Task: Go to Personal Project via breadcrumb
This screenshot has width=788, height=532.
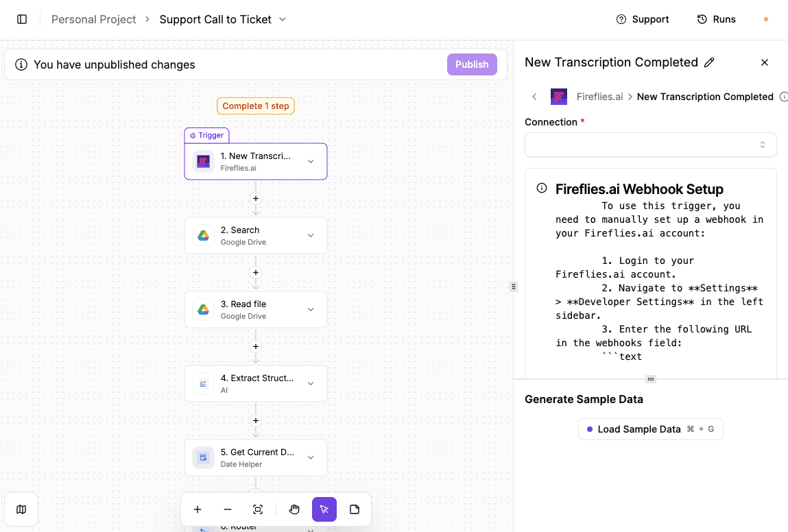Action: (93, 19)
